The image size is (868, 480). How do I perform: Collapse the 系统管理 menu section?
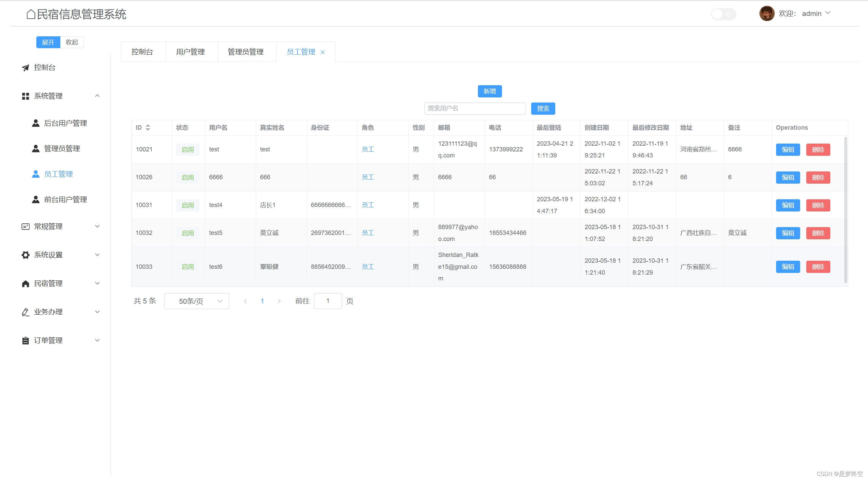[x=97, y=96]
